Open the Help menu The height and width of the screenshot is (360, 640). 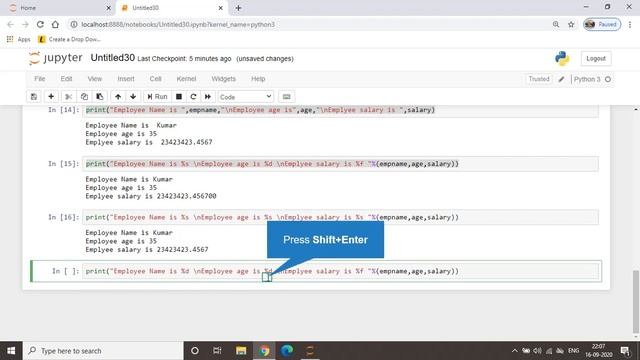coord(258,79)
